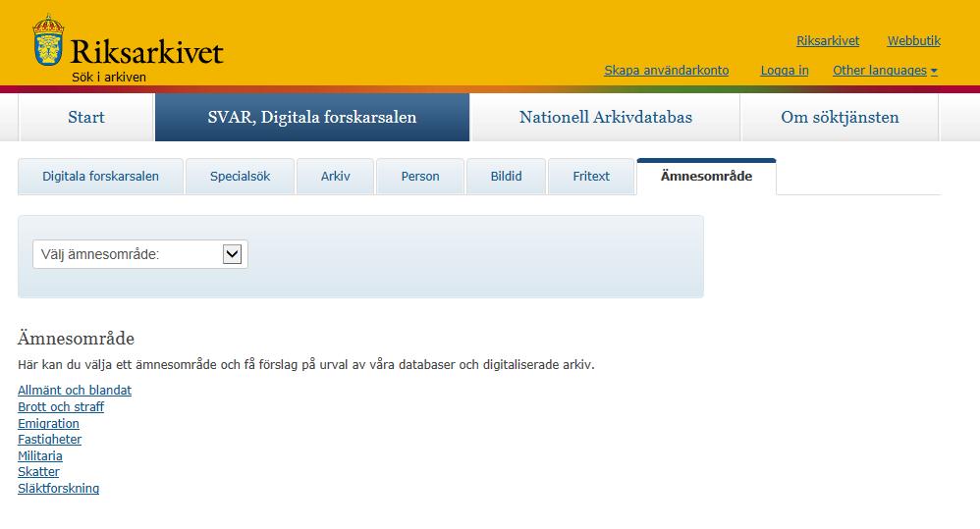This screenshot has height=529, width=980.
Task: Select the Fritext sub-tab
Action: 591,177
